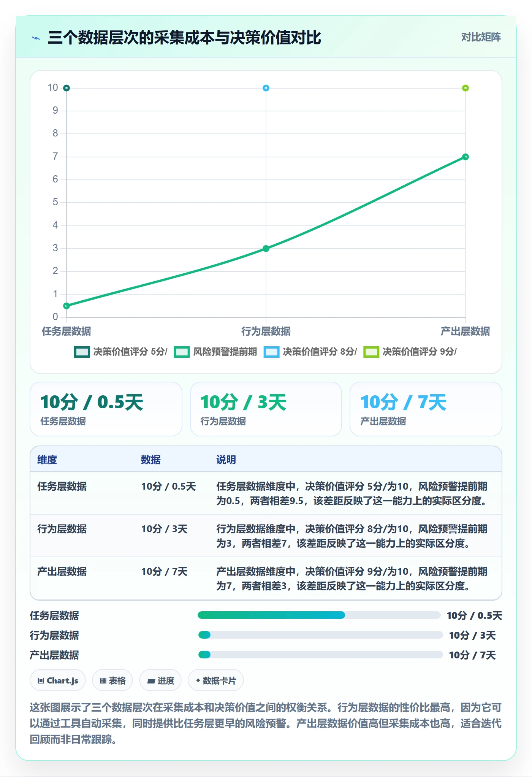532x777 pixels.
Task: Click the lime point at 产出层数据 value 10
Action: pos(465,88)
